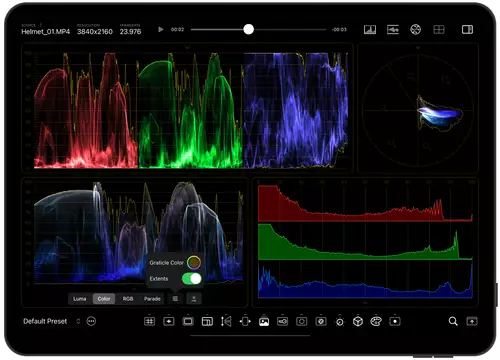This screenshot has width=500, height=360.
Task: Click the 23.976 framerate value
Action: pos(130,32)
